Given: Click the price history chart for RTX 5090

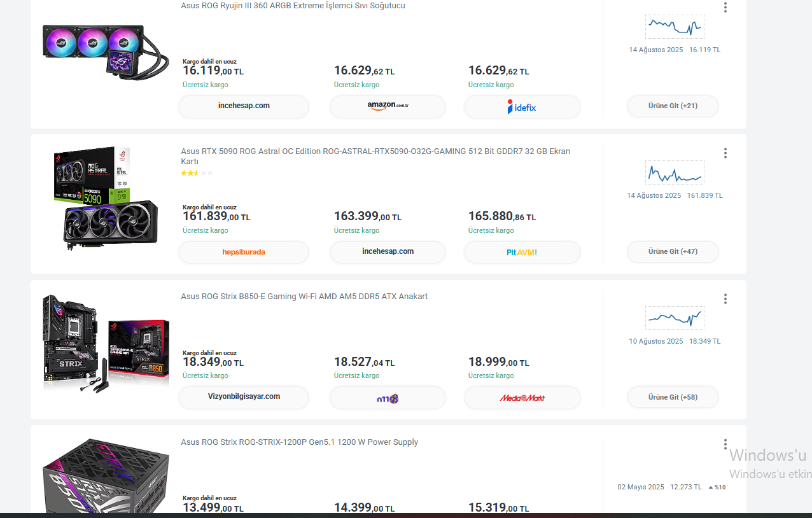Looking at the screenshot, I should click(x=675, y=172).
